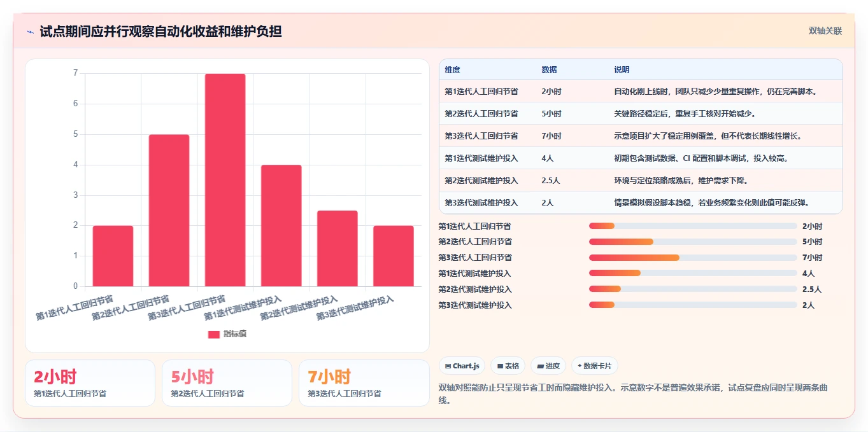Click the 指标值 legend label
The height and width of the screenshot is (432, 868).
coord(235,334)
